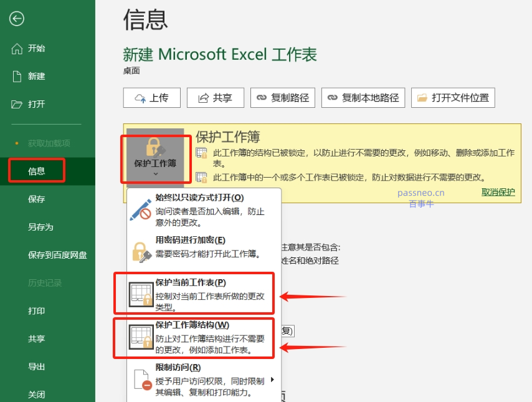Click the 打开文件位置 button
The image size is (532, 402).
(x=453, y=98)
